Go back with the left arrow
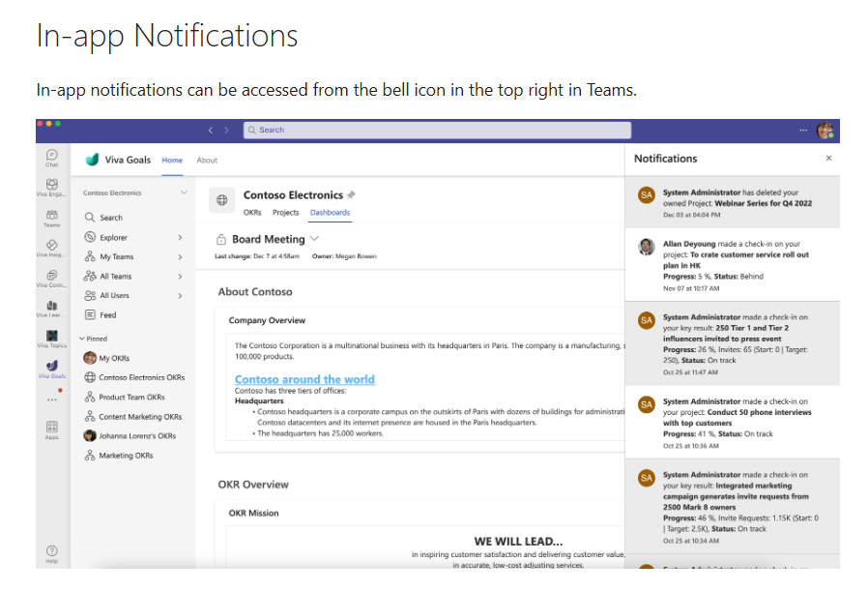Screen dimensions: 868x591 211,130
